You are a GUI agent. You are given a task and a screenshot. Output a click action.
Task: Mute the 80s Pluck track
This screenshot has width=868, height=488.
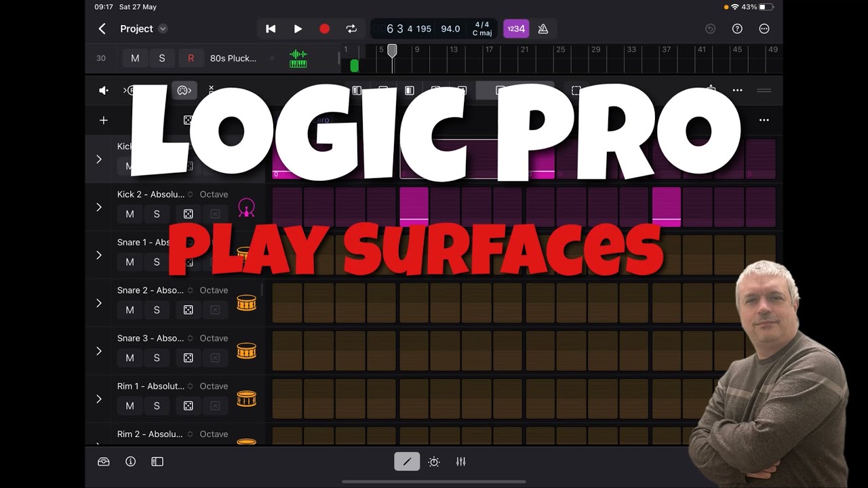(135, 58)
